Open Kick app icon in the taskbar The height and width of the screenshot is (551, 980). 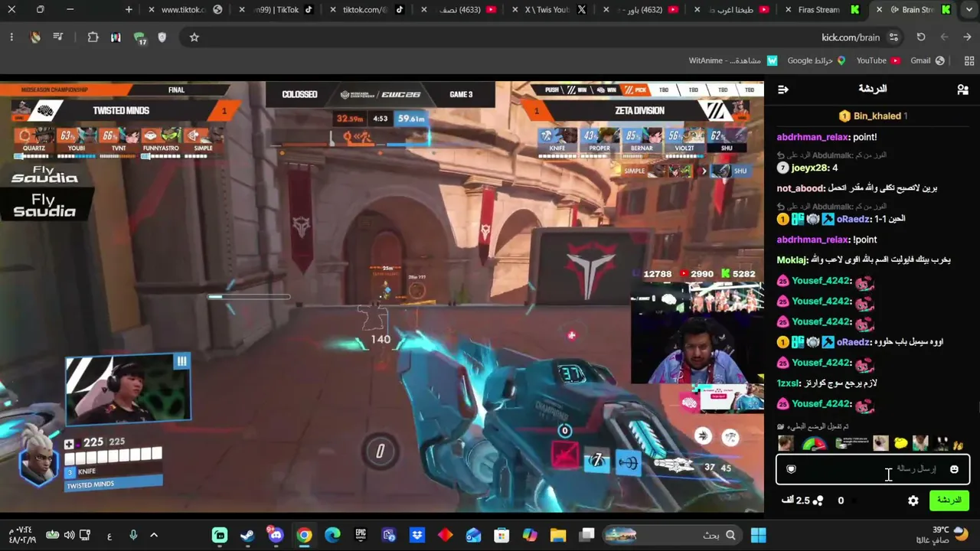click(220, 535)
